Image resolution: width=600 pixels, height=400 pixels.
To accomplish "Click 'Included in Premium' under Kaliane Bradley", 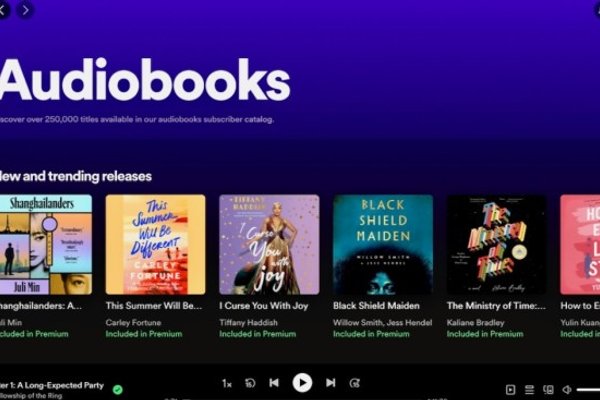I will (x=485, y=334).
